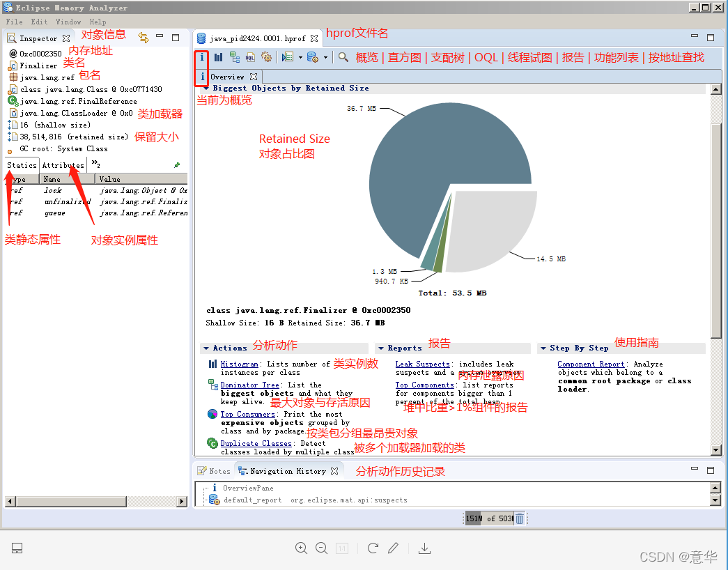This screenshot has height=570, width=728.
Task: Collapse the Step By Step section
Action: [543, 348]
